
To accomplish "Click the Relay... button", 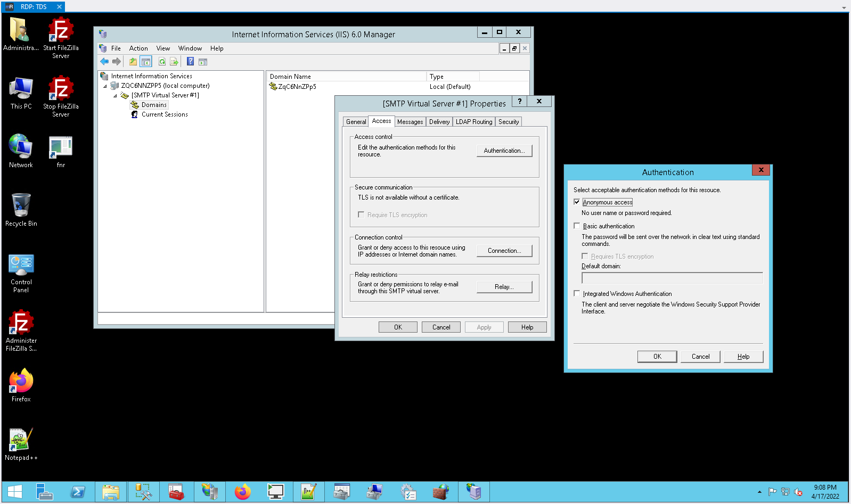I will tap(504, 287).
